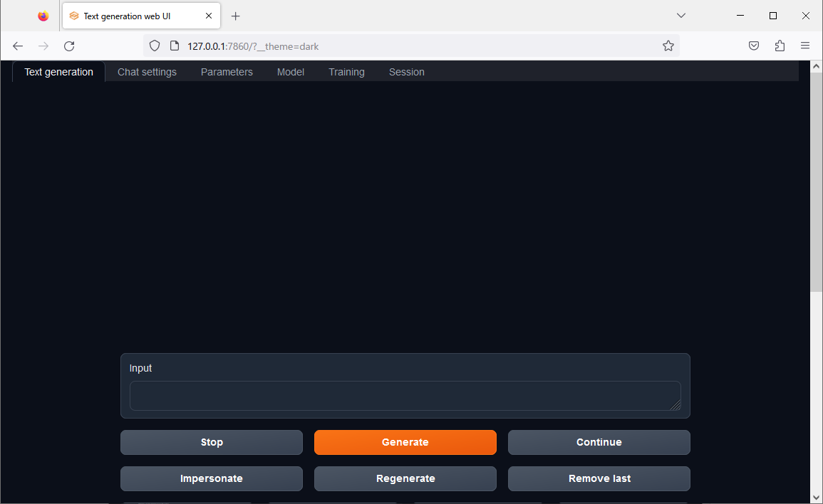Close the Text generation web UI tab
The width and height of the screenshot is (823, 504).
(209, 16)
